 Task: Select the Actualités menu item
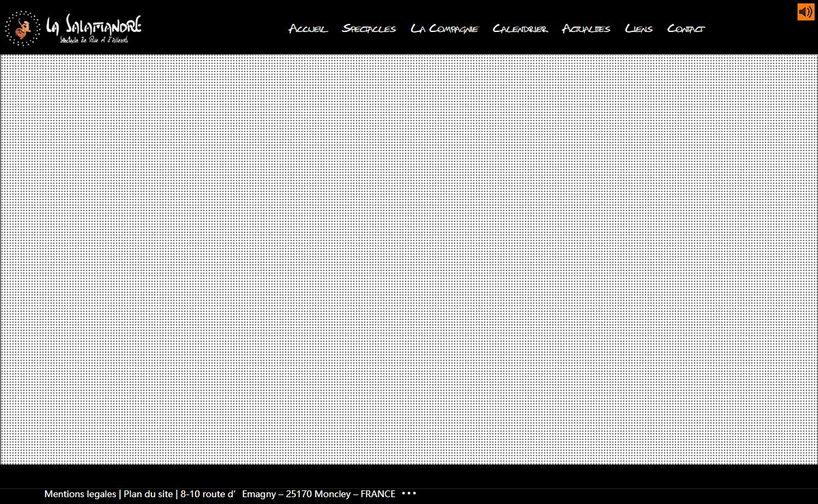pos(586,29)
